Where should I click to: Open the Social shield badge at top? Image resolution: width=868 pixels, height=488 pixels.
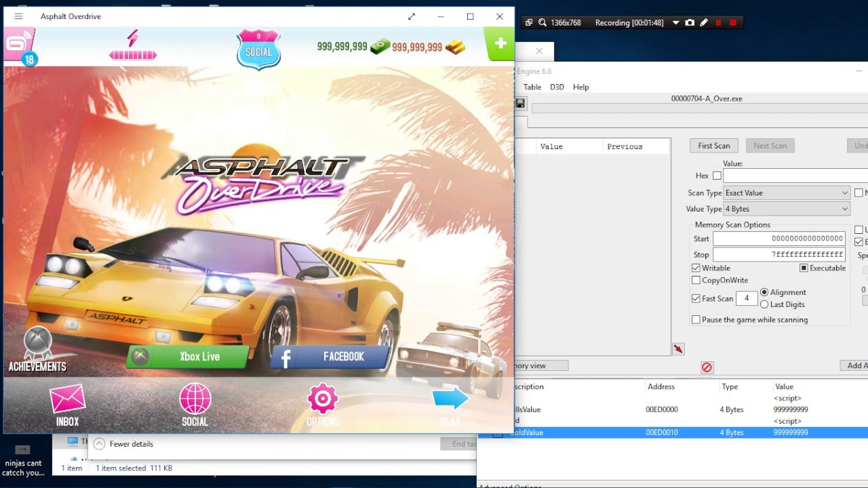(x=258, y=48)
